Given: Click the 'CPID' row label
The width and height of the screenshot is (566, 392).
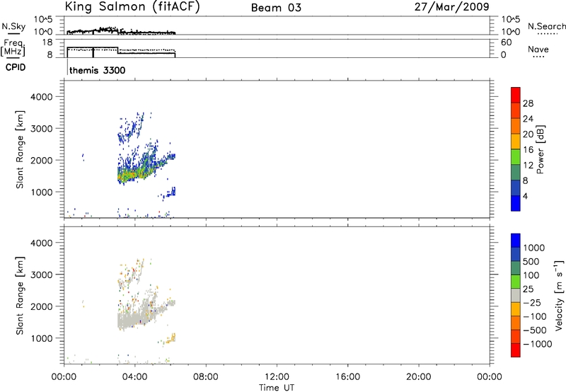Looking at the screenshot, I should coord(16,67).
